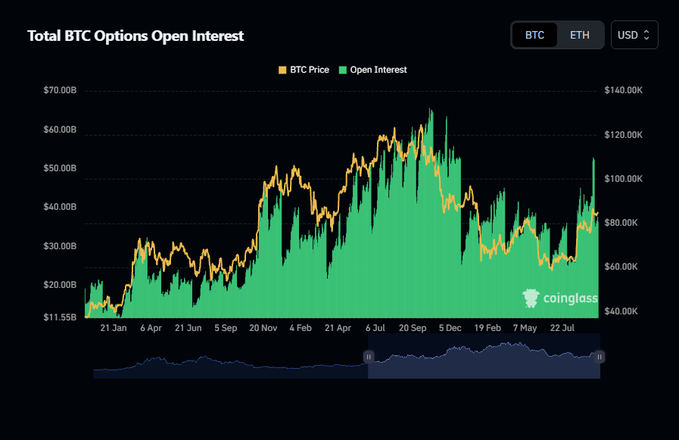679x440 pixels.
Task: Click the 6 Jul date label
Action: 375,328
